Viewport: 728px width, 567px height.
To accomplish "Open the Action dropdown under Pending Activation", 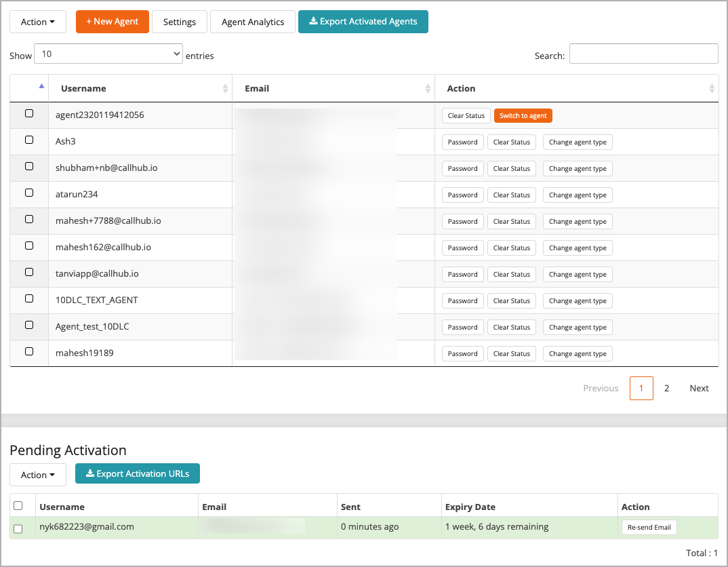I will pos(37,474).
